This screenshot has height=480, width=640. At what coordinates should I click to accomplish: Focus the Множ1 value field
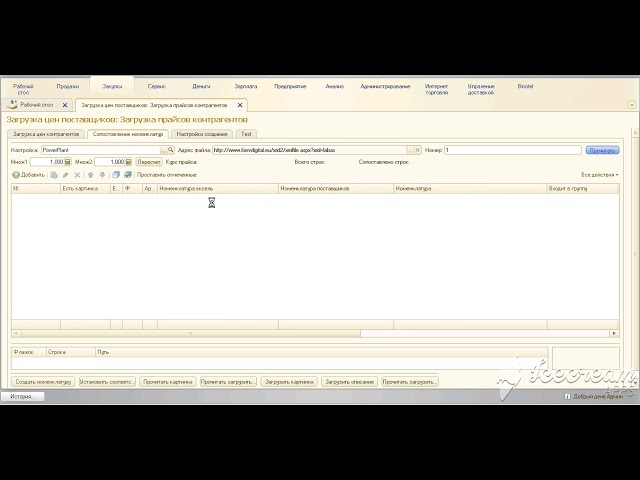(x=47, y=162)
